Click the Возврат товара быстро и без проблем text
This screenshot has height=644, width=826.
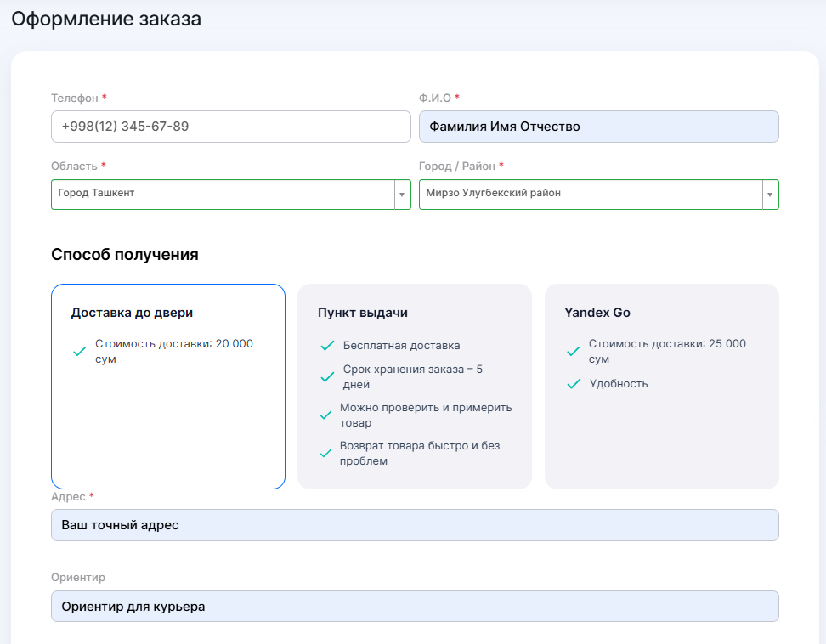coord(420,454)
